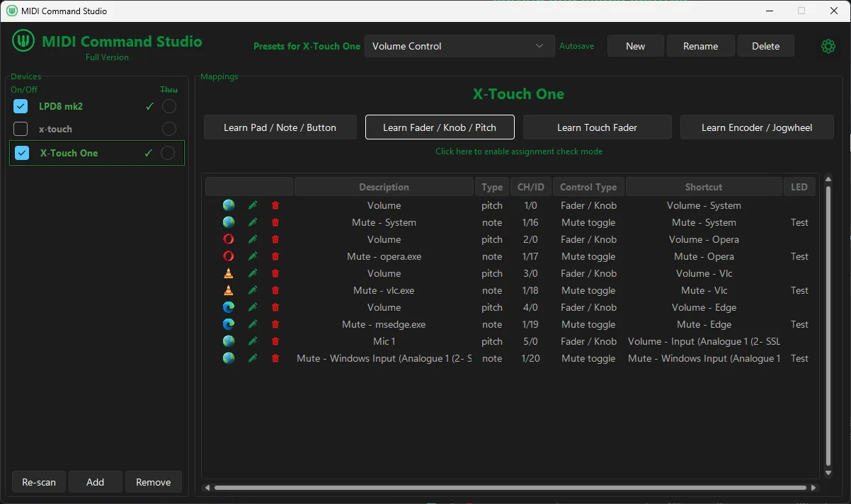Rename the current preset
The image size is (851, 504).
[x=700, y=46]
